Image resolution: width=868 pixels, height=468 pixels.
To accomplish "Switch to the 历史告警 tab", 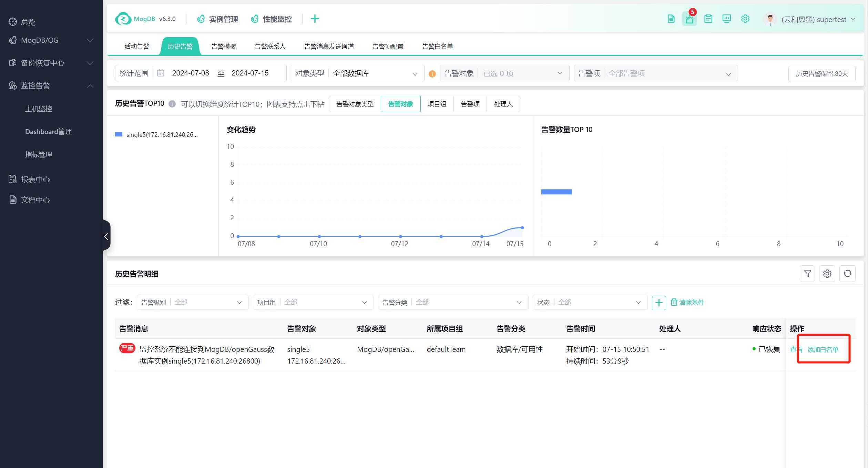I will pyautogui.click(x=180, y=46).
